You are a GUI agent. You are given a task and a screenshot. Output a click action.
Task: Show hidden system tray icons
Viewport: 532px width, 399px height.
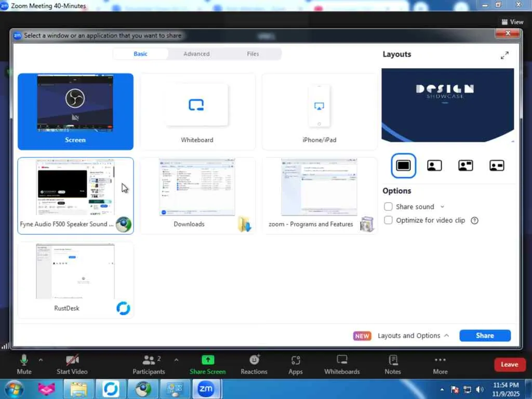coord(442,390)
